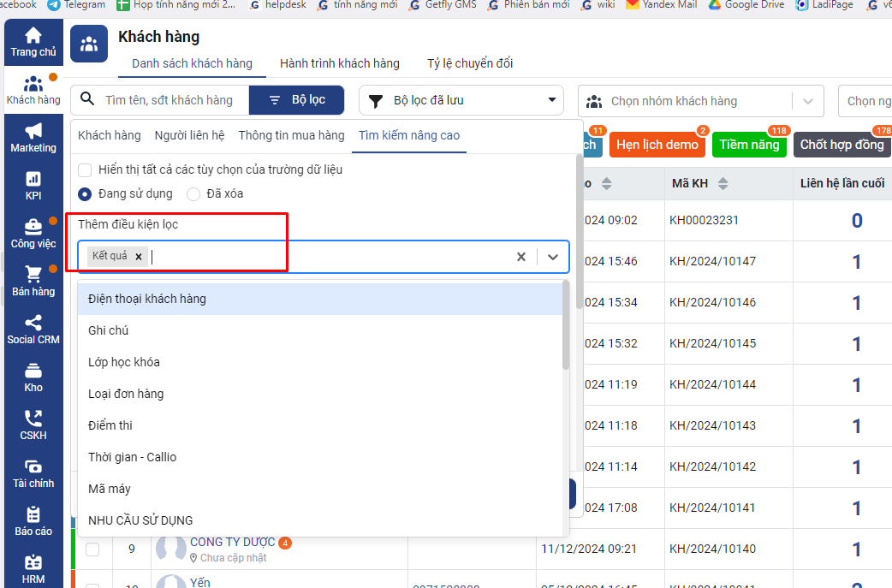Expand the Bộ lọc đã lưu dropdown
The width and height of the screenshot is (892, 588).
tap(461, 100)
